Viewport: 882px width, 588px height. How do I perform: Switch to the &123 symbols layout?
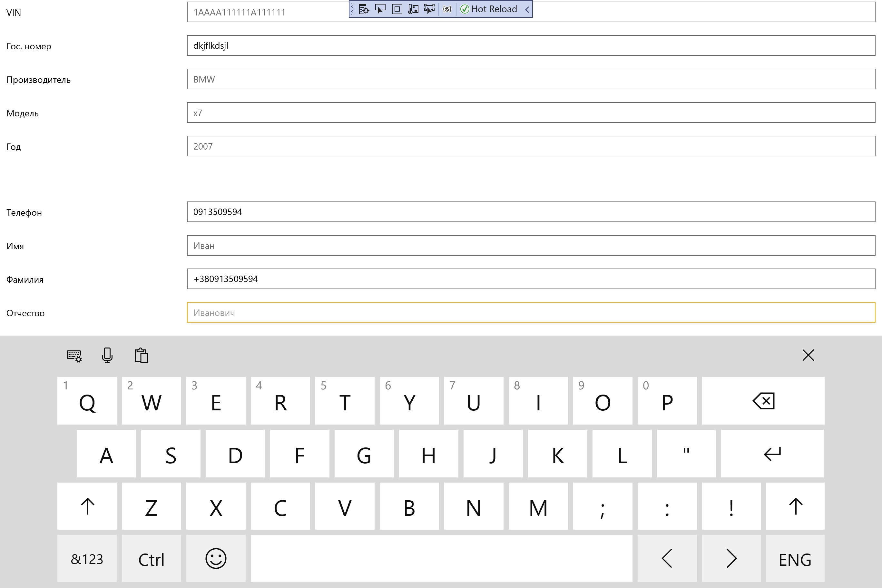[87, 558]
